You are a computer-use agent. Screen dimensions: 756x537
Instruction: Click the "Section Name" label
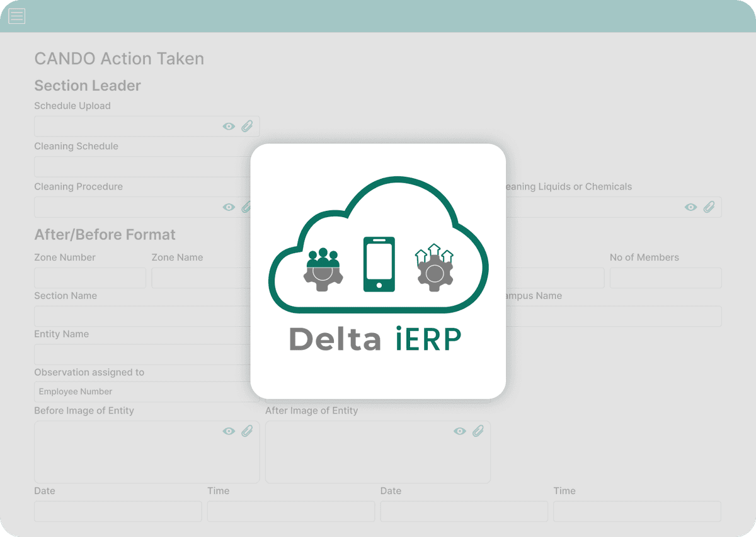coord(66,296)
